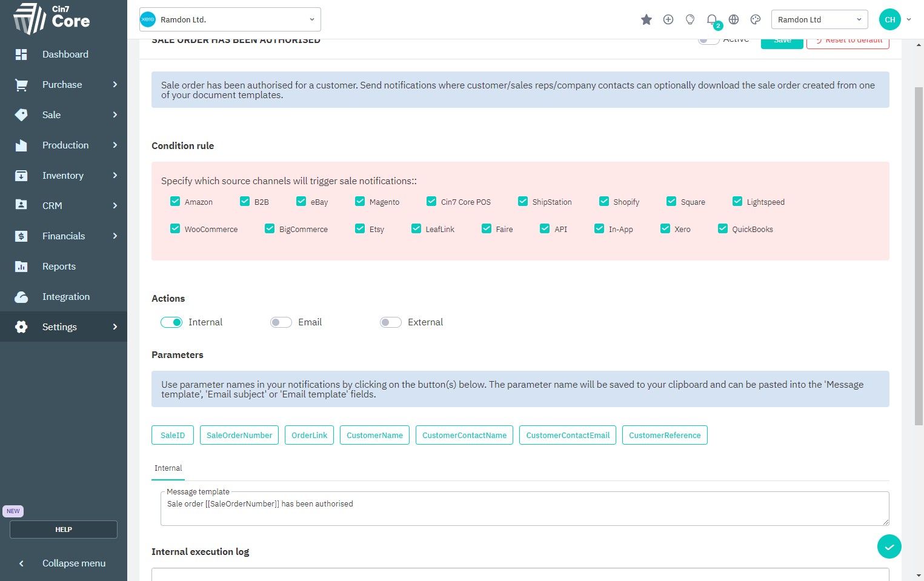The image size is (924, 581).
Task: Expand the Settings submenu
Action: coord(59,327)
